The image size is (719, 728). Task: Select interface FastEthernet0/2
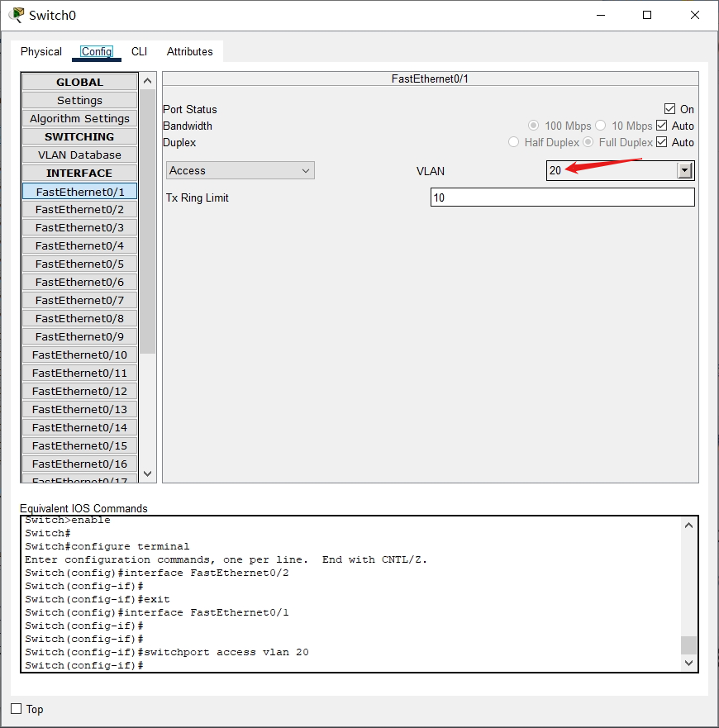click(x=79, y=209)
